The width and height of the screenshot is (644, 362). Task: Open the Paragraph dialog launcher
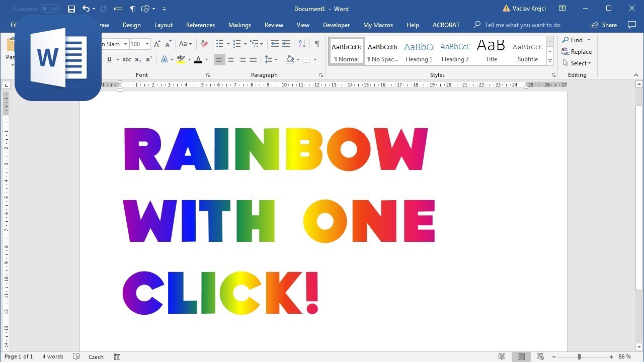pyautogui.click(x=321, y=75)
